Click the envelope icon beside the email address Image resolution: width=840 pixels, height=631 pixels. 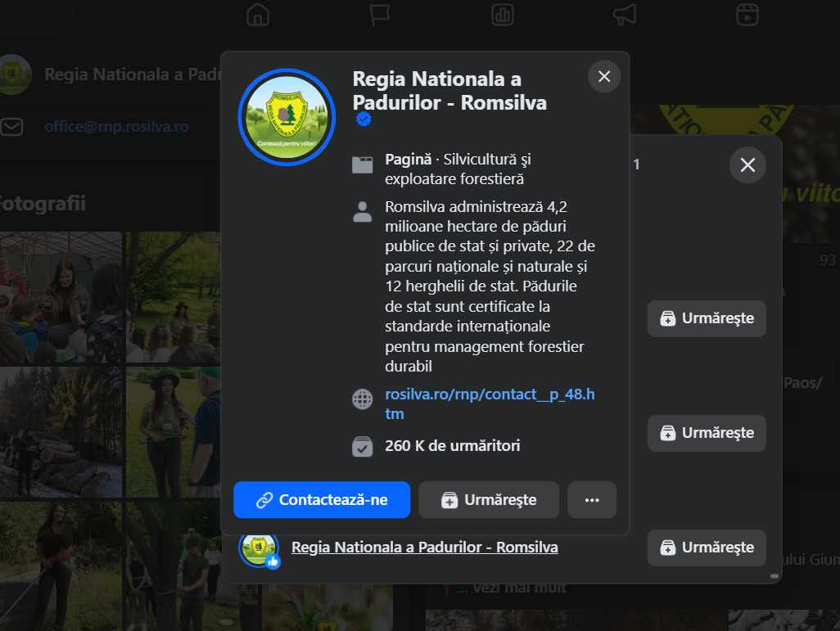(x=12, y=126)
